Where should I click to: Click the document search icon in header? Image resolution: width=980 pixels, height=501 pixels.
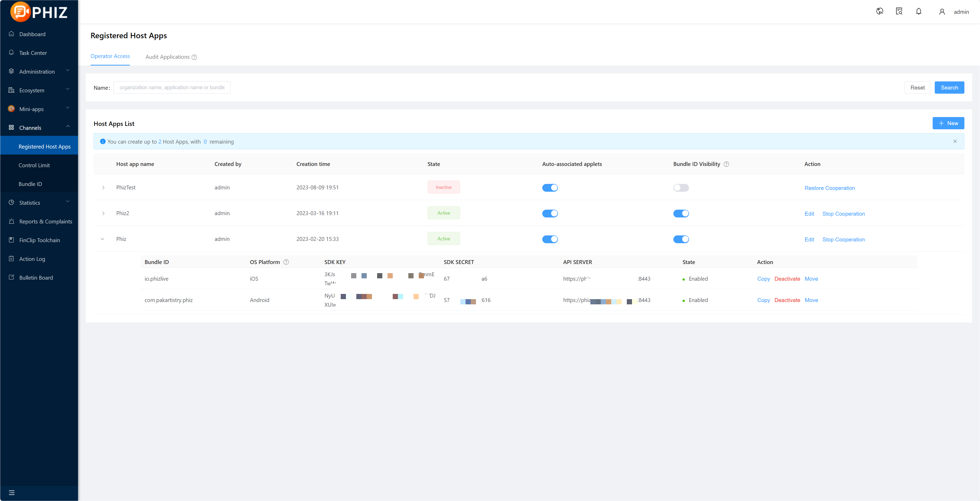coord(899,11)
